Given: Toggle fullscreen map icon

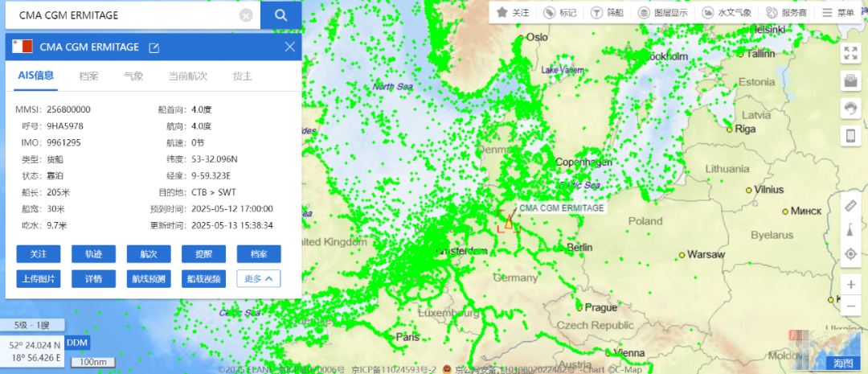Looking at the screenshot, I should point(850,54).
